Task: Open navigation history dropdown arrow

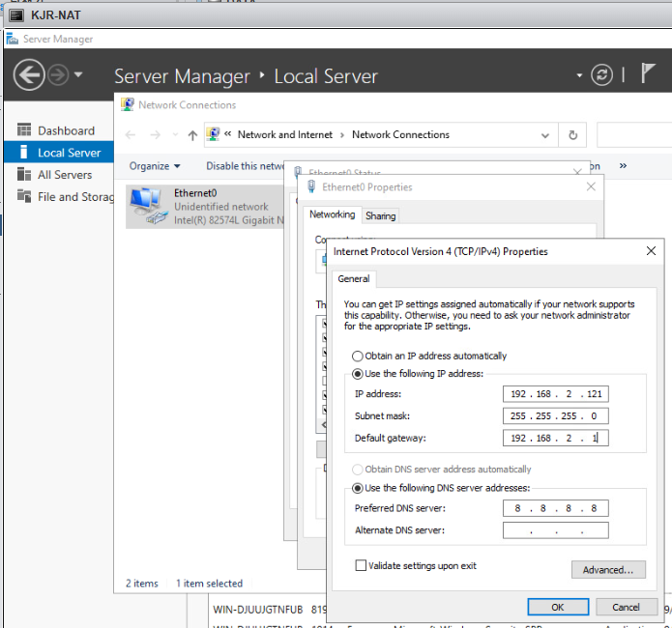Action: [78, 74]
